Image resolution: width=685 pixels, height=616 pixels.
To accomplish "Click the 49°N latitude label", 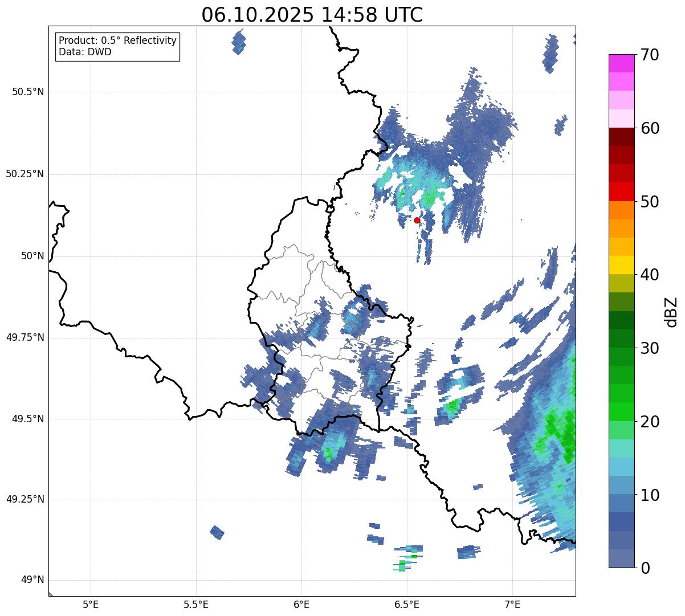I will [32, 580].
